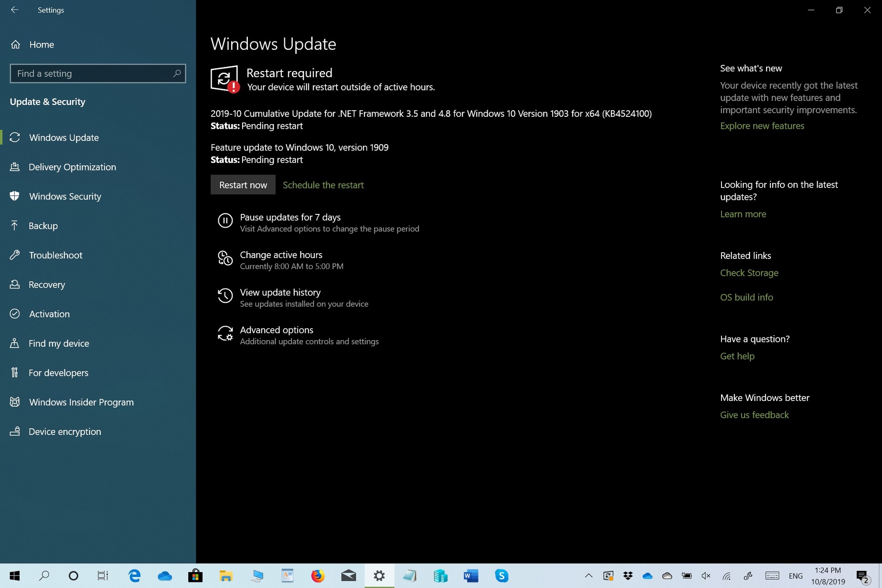The height and width of the screenshot is (588, 882).
Task: Click Give us feedback link
Action: (x=755, y=415)
